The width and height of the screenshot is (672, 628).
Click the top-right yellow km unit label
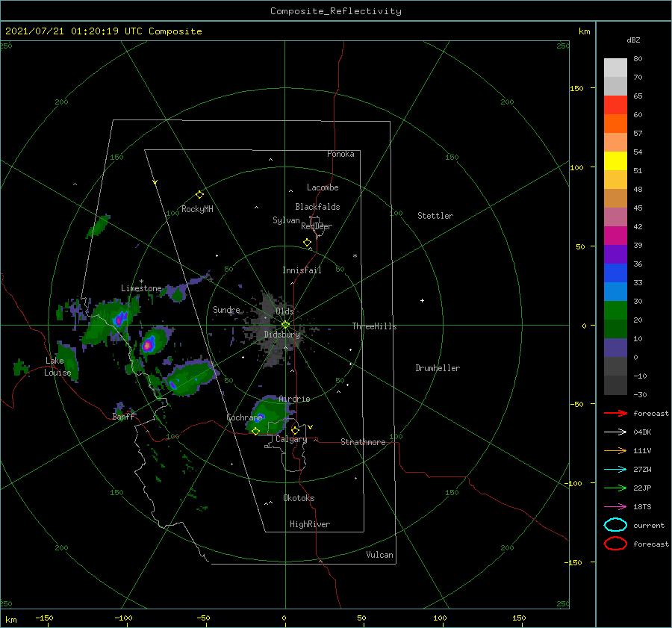point(584,31)
